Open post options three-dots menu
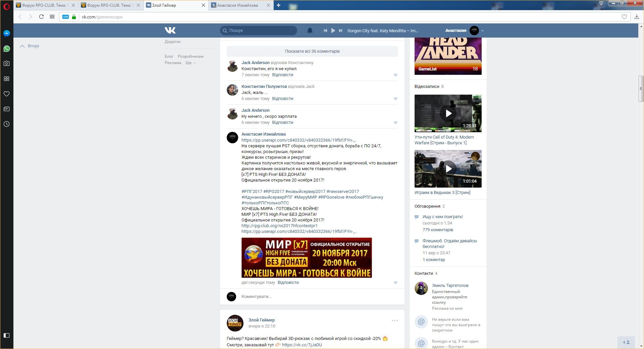The height and width of the screenshot is (349, 644). point(395,320)
